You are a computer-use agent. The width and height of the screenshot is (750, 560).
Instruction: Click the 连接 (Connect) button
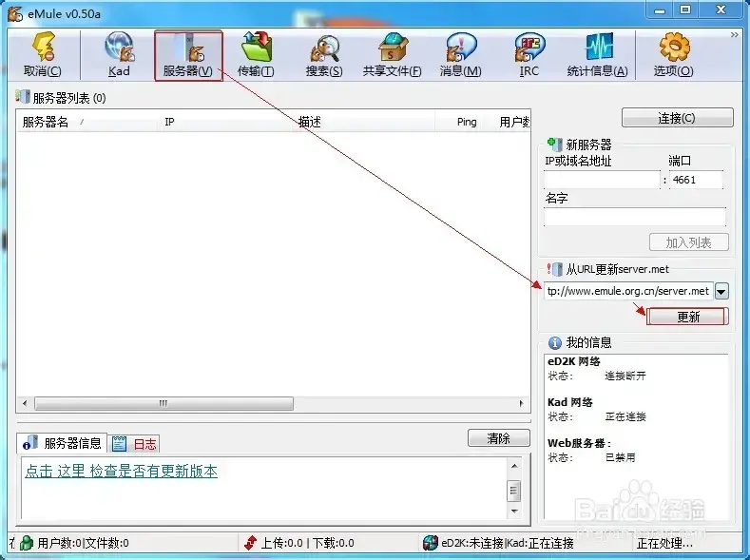click(678, 118)
